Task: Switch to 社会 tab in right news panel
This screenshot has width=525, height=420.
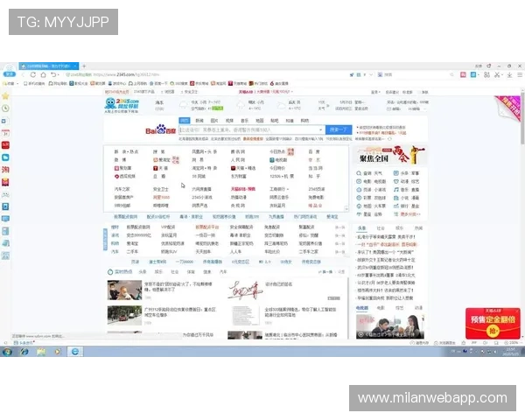Action: coord(381,228)
